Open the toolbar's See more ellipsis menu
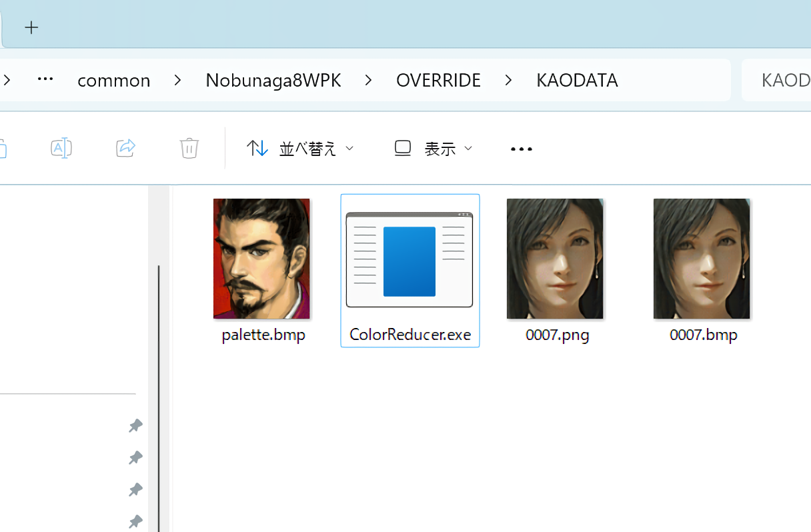Viewport: 811px width, 532px height. [521, 149]
